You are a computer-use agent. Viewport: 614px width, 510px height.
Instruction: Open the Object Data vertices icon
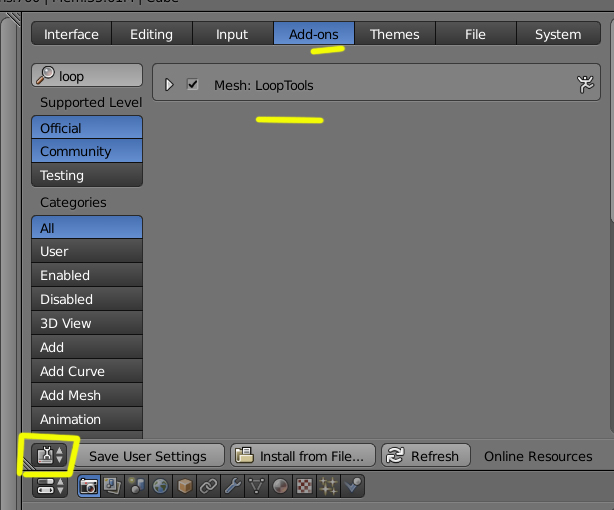pyautogui.click(x=256, y=486)
